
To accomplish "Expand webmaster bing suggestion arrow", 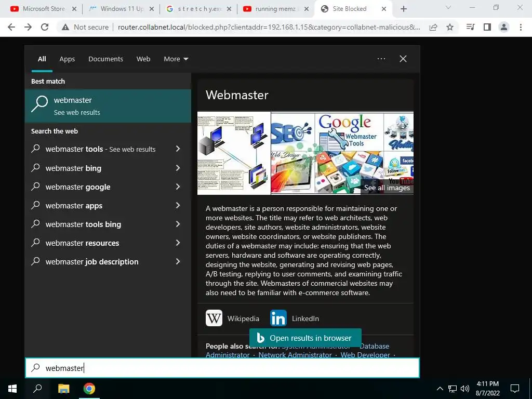I will point(178,168).
